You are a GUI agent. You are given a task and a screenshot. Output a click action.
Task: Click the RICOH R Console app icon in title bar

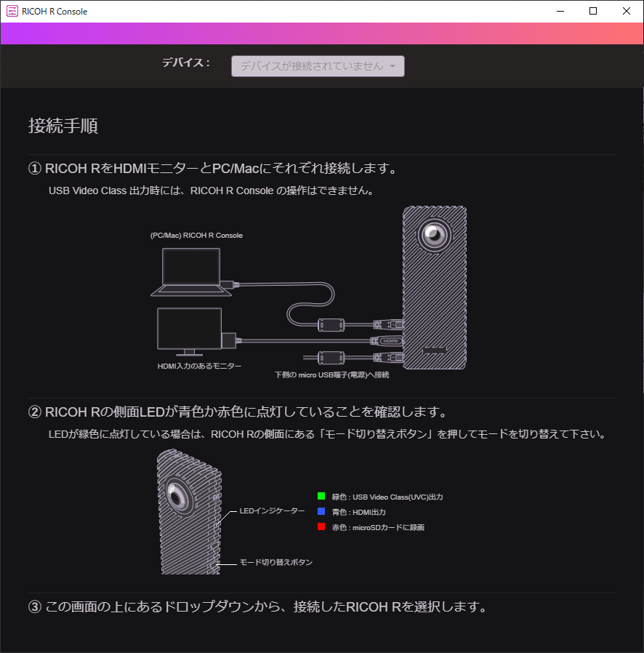click(x=12, y=11)
